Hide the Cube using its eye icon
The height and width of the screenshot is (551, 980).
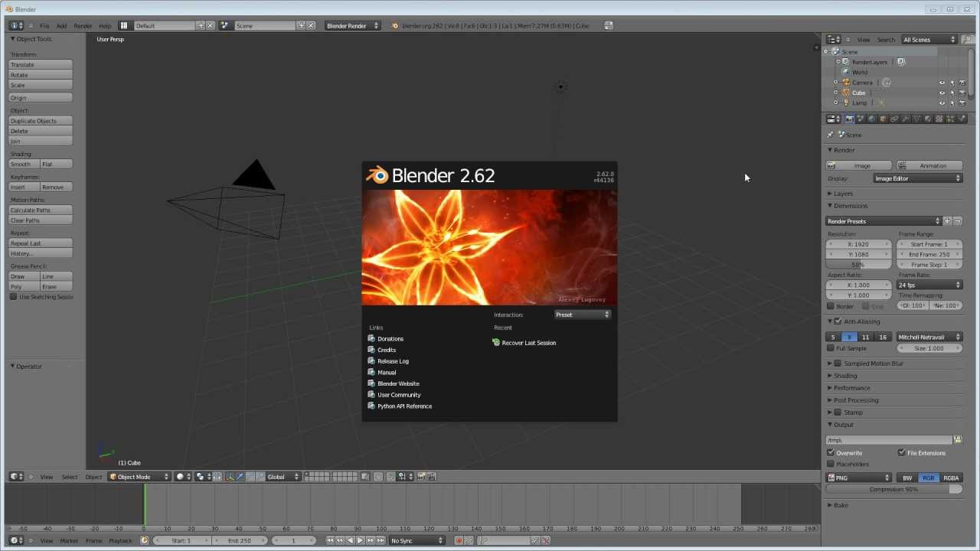point(942,93)
